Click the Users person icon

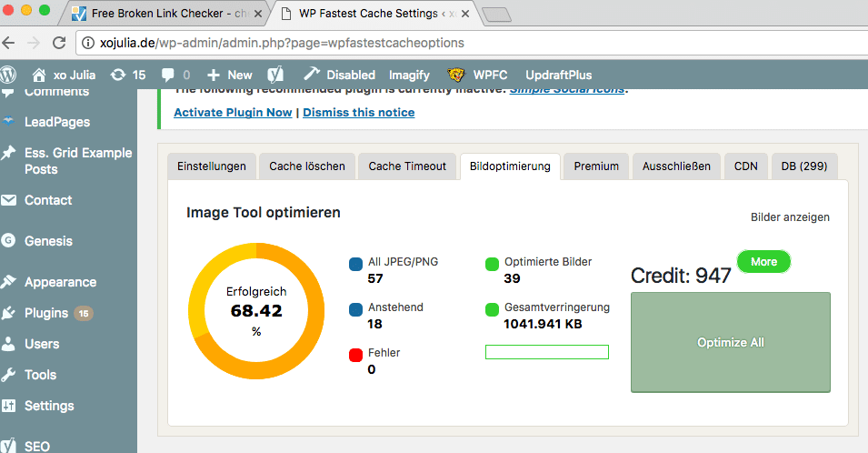(8, 343)
